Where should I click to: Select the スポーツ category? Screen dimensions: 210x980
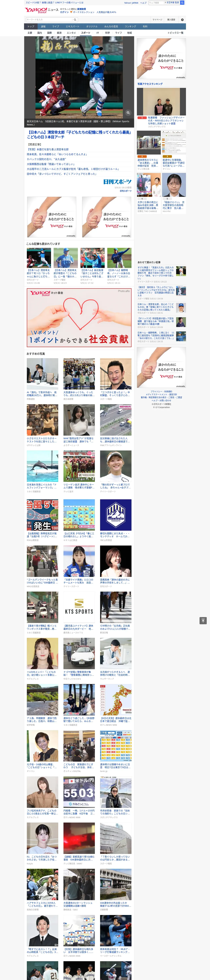(x=86, y=33)
